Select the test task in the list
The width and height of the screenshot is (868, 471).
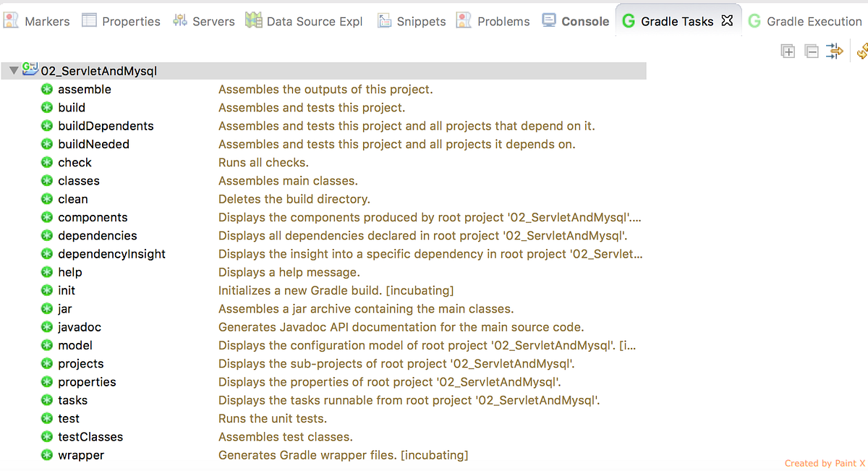tap(69, 418)
